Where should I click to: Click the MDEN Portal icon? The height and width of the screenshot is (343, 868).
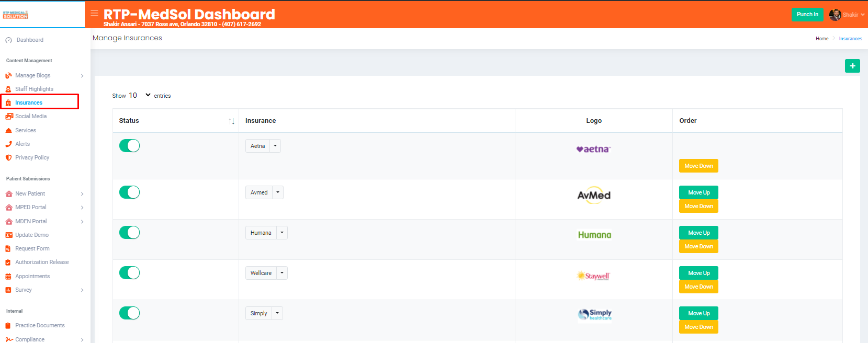point(9,222)
